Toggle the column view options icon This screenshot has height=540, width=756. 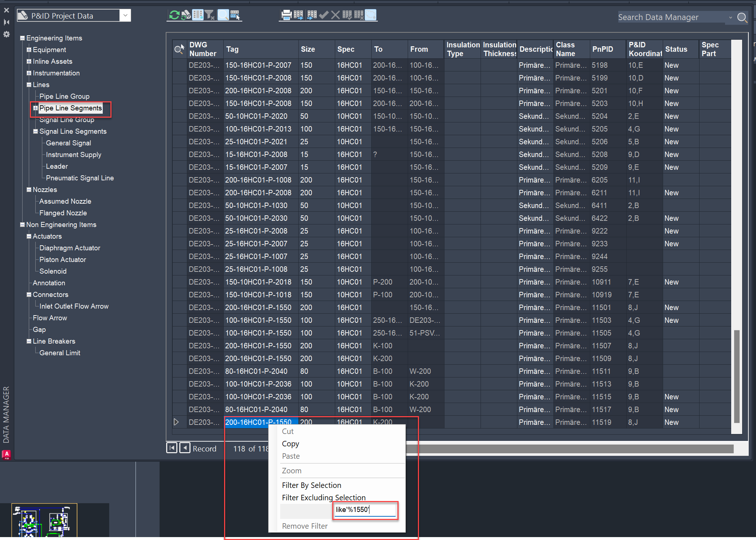point(198,15)
